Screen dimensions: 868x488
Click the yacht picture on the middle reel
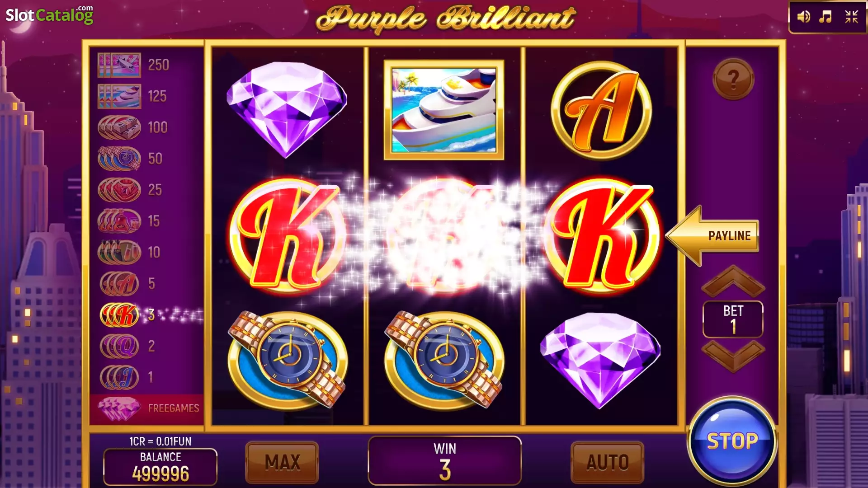click(x=444, y=110)
